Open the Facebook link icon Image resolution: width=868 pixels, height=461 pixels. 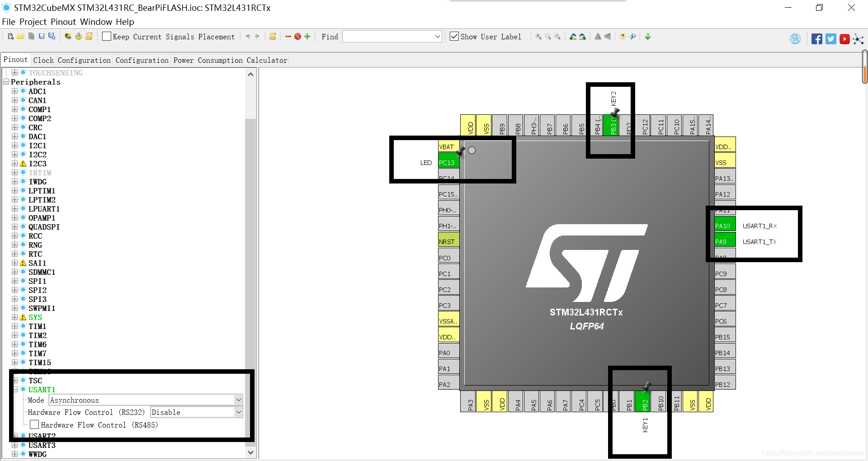point(816,39)
